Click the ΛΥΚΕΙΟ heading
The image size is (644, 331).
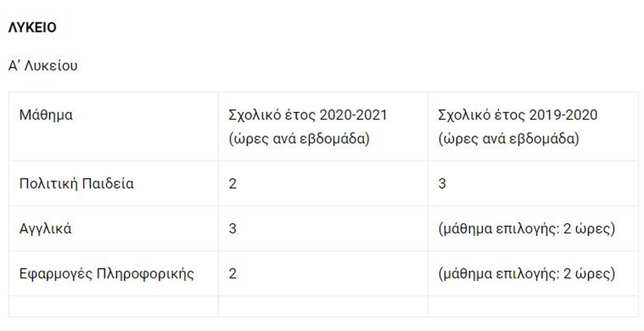click(x=32, y=28)
